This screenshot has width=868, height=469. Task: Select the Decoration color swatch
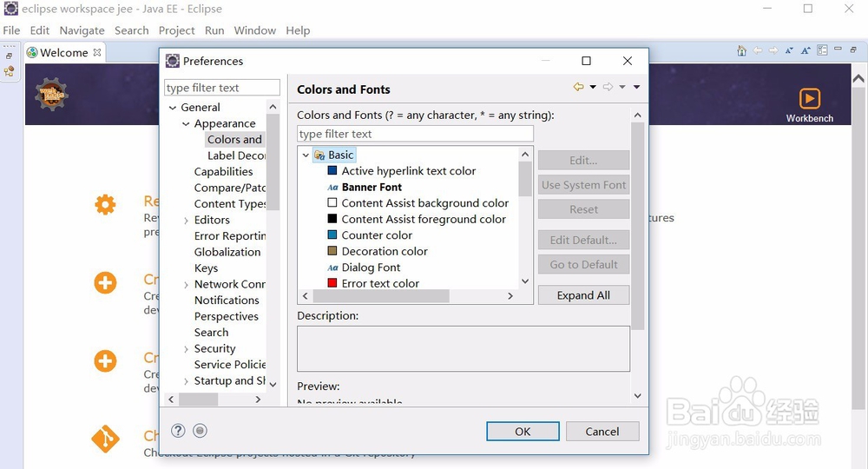332,251
